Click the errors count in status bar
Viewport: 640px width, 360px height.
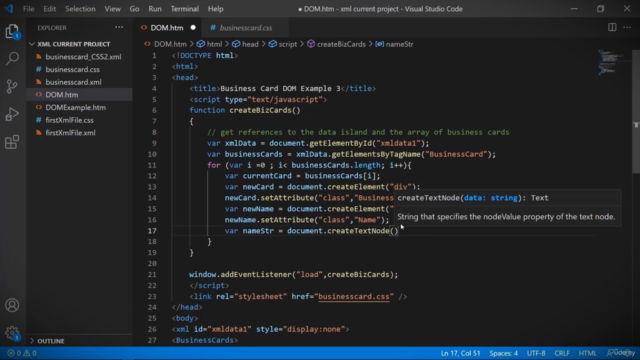click(x=14, y=353)
